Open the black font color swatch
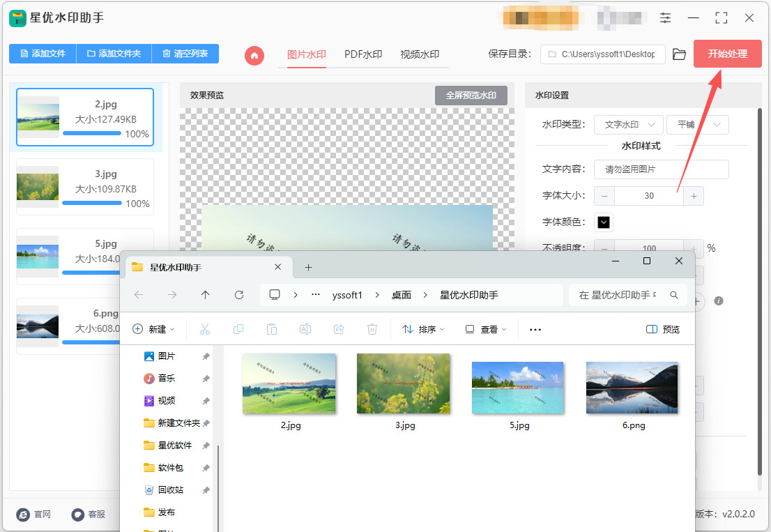 tap(604, 222)
